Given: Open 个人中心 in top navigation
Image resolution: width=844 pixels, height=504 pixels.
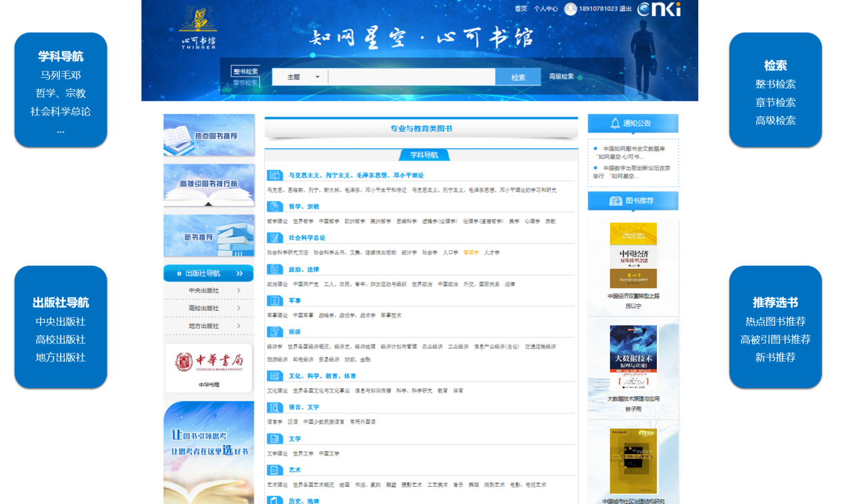Looking at the screenshot, I should click(x=546, y=9).
